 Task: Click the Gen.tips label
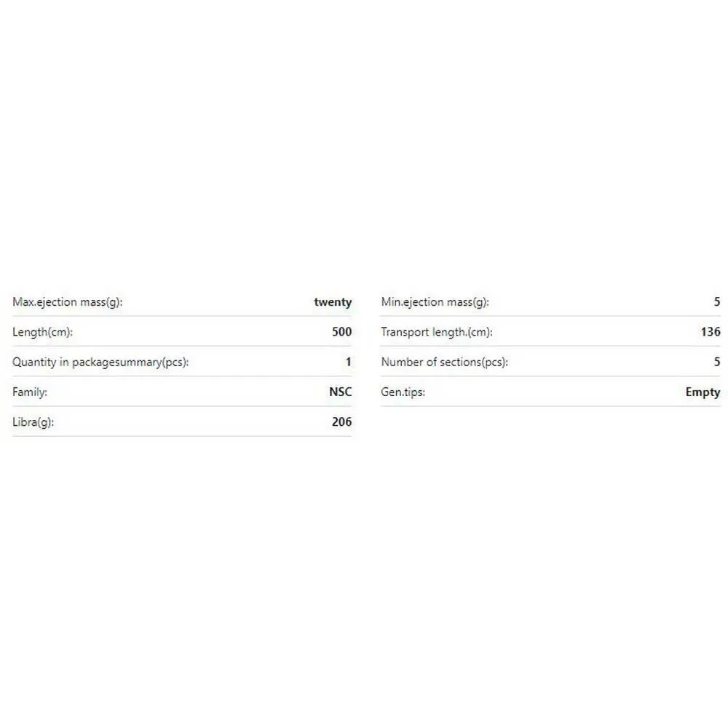pyautogui.click(x=403, y=392)
